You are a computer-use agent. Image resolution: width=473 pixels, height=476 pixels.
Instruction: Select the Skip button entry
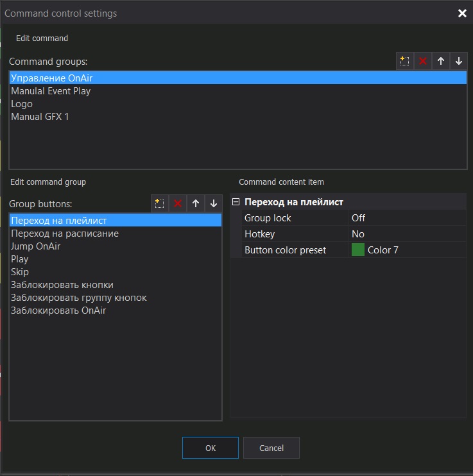(x=116, y=272)
